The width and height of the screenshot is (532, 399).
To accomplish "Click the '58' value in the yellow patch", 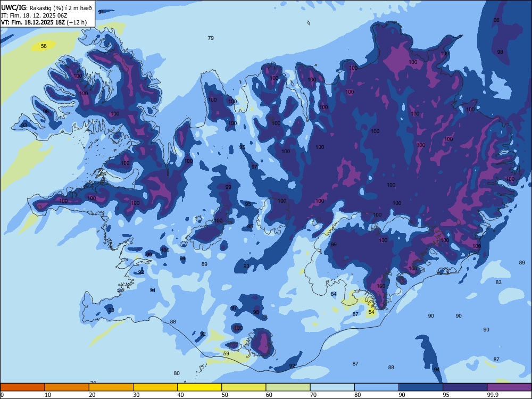I will click(44, 46).
